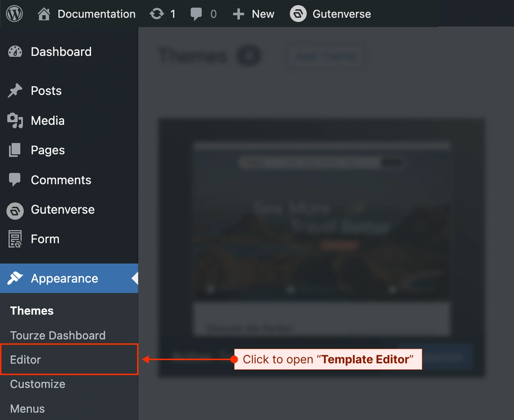
Task: Open the Comments menu in sidebar
Action: pos(61,180)
